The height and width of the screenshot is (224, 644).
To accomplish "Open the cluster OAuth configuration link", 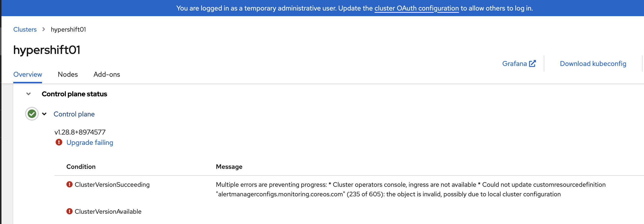I will pyautogui.click(x=417, y=8).
